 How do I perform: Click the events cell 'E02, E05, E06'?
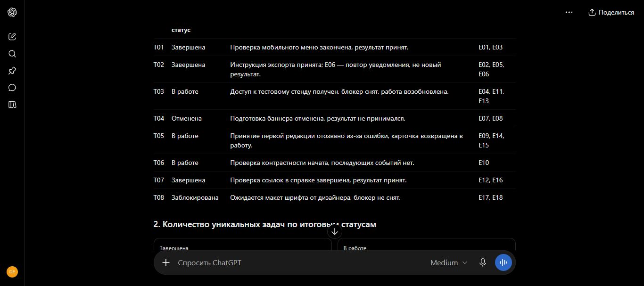point(491,69)
